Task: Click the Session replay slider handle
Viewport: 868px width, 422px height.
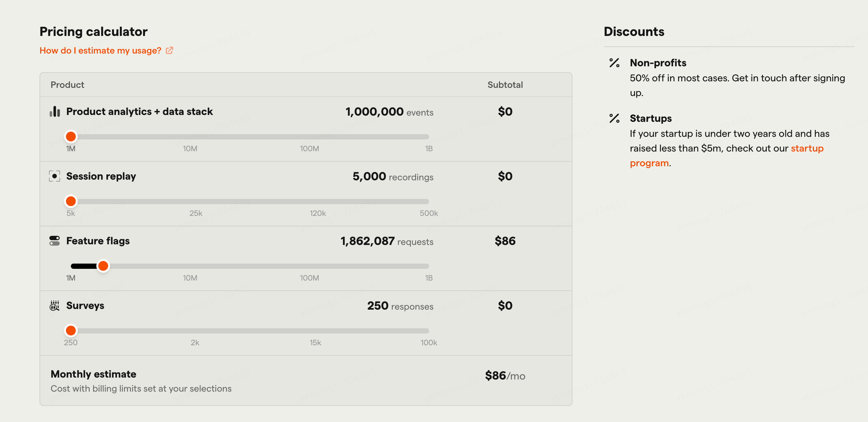Action: tap(71, 201)
